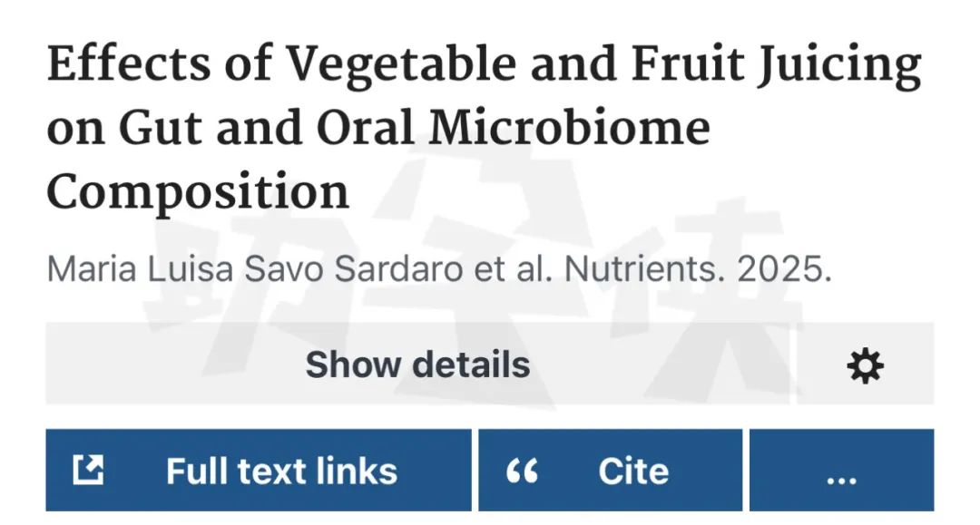Click the word "Oral" in the title
The image size is (980, 525).
[x=369, y=129]
